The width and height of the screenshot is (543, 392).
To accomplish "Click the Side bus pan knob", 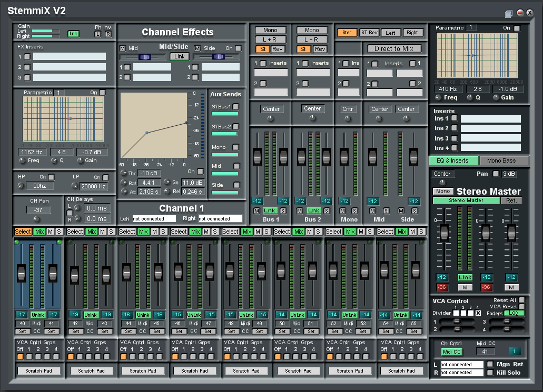I will [406, 118].
